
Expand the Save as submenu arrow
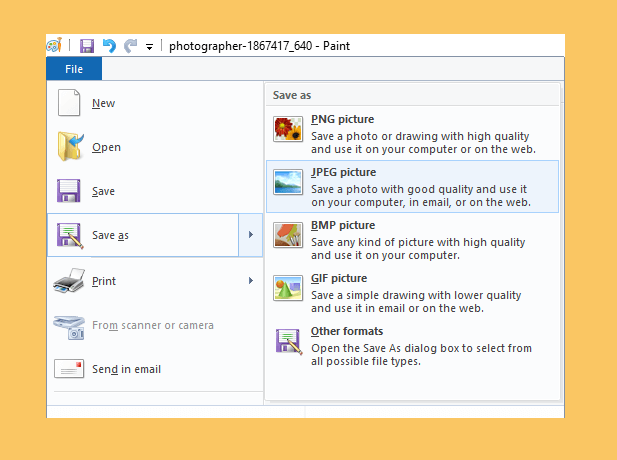click(251, 235)
